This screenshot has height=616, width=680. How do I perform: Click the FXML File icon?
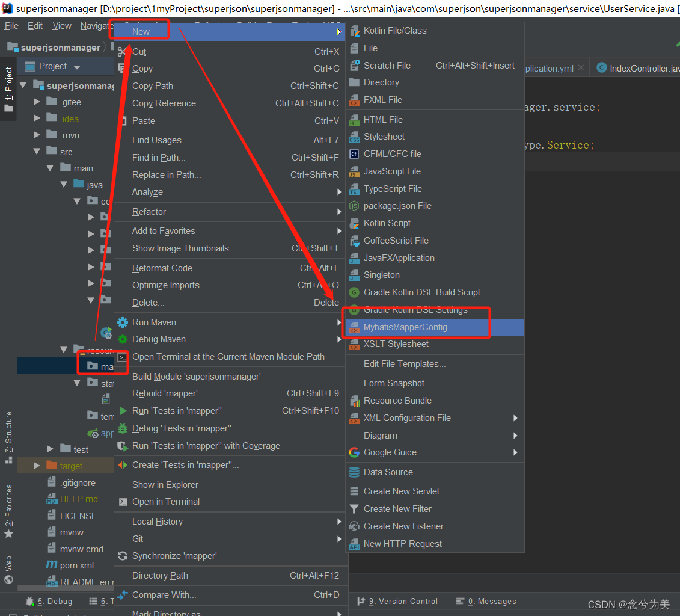[x=354, y=100]
